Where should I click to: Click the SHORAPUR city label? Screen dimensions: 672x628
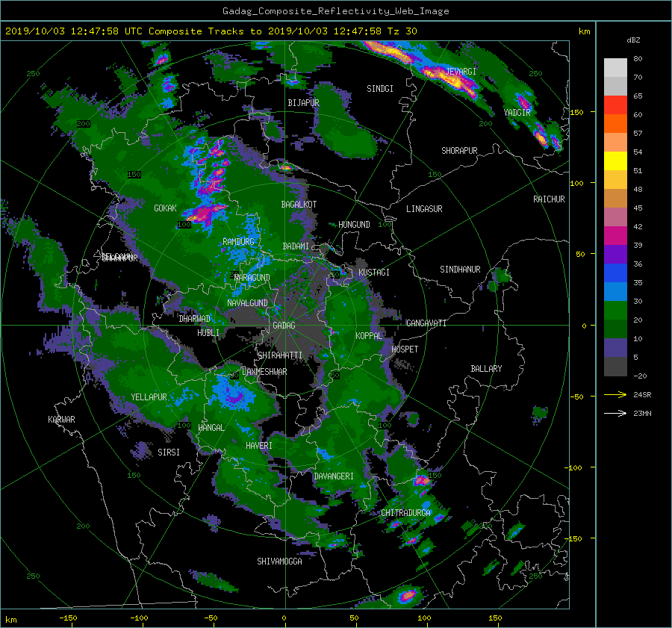click(x=459, y=151)
